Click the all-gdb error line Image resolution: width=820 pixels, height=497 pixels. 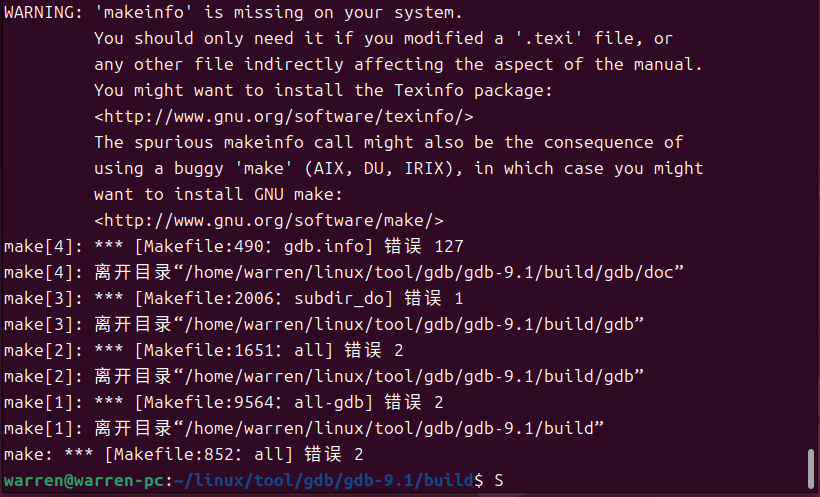point(224,402)
